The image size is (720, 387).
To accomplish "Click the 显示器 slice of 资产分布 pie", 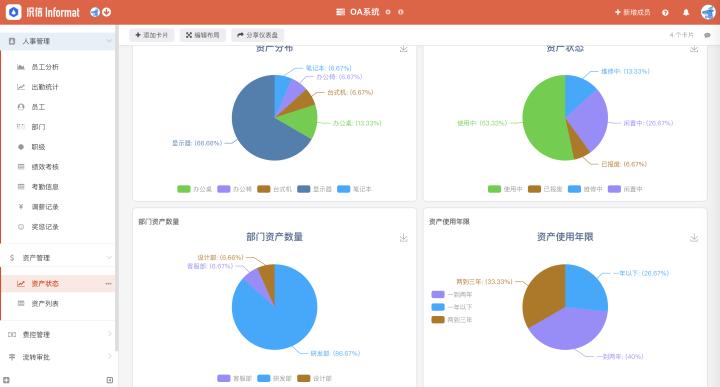I will 257,129.
